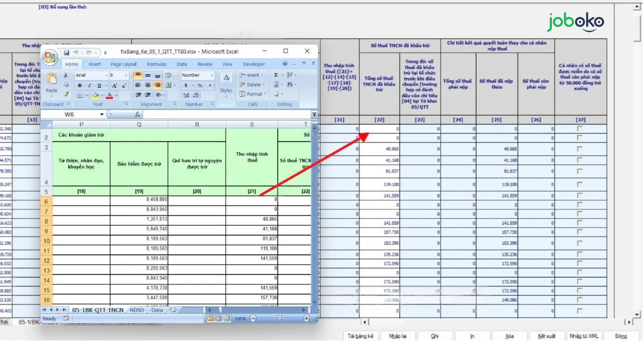Cut selection with the scissors icon
Viewport: 644px width, 341px height.
pos(66,75)
